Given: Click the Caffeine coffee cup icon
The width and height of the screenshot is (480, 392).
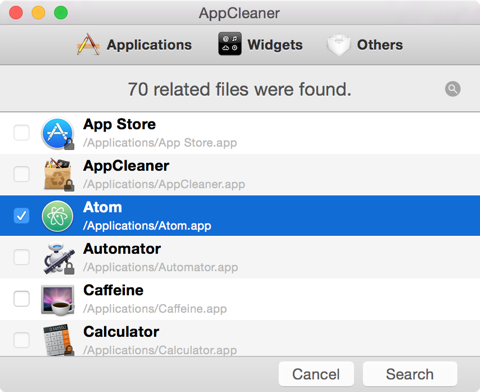Looking at the screenshot, I should click(x=58, y=299).
